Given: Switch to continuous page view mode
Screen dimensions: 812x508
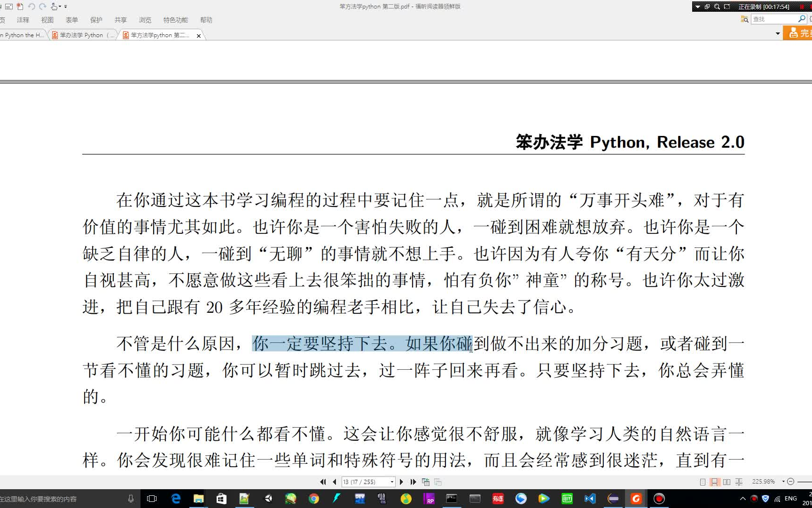Looking at the screenshot, I should [x=715, y=482].
